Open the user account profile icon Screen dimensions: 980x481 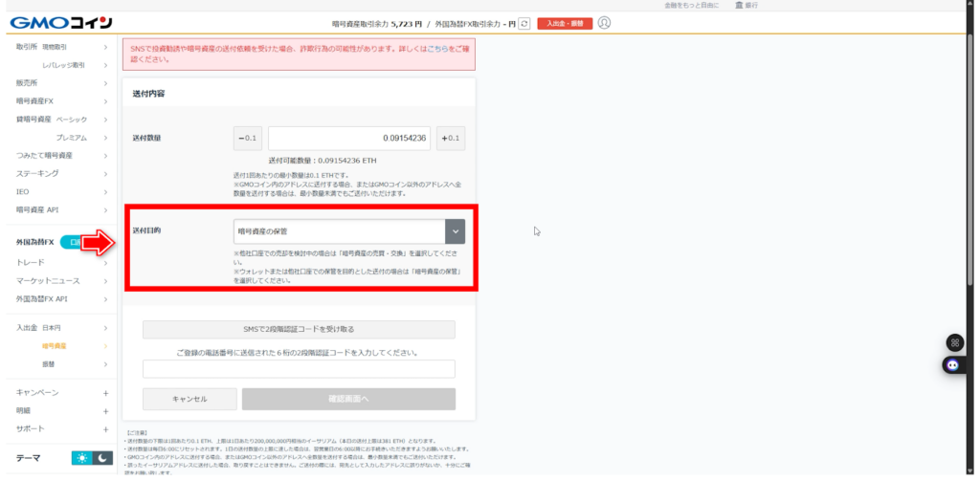(604, 23)
